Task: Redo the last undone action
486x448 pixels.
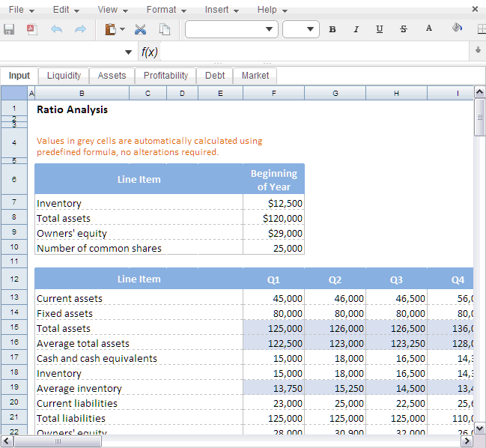Action: pos(80,29)
